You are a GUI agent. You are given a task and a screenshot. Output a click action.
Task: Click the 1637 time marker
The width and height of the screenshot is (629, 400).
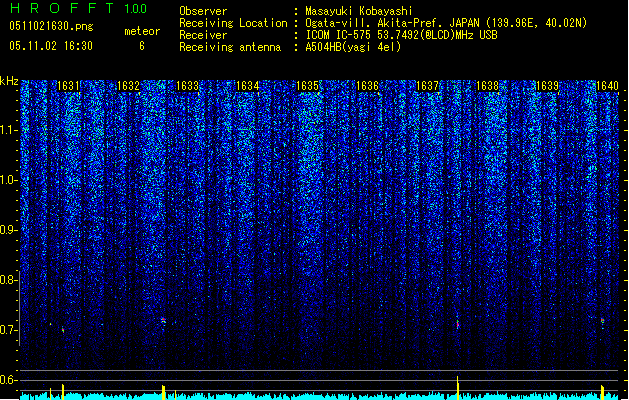[428, 86]
